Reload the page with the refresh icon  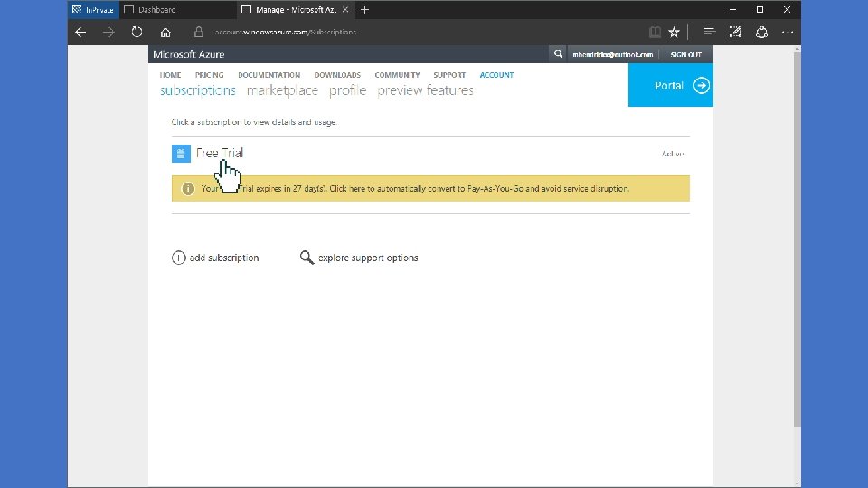click(x=137, y=33)
